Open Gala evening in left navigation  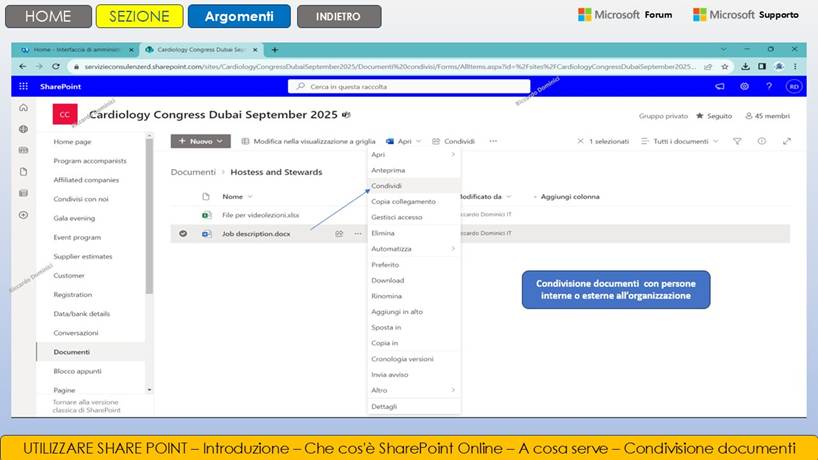pos(74,218)
